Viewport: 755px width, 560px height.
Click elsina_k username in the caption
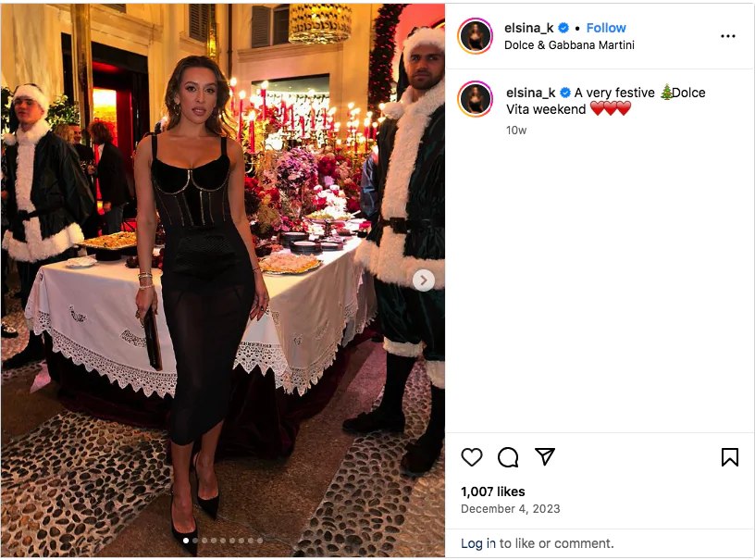[x=530, y=93]
